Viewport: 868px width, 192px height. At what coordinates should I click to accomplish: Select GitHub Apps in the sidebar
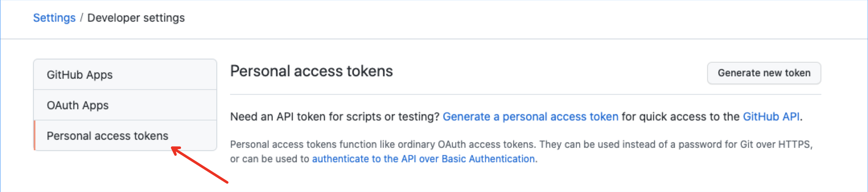coord(80,75)
